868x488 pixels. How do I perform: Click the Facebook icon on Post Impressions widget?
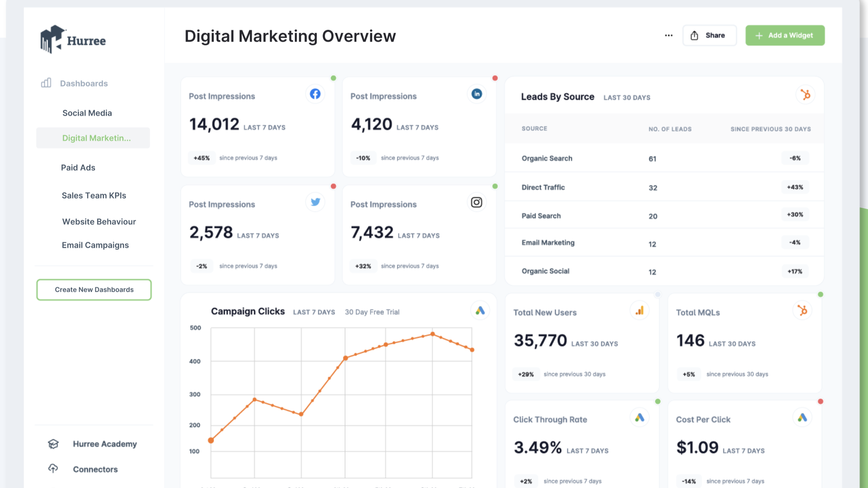tap(315, 94)
